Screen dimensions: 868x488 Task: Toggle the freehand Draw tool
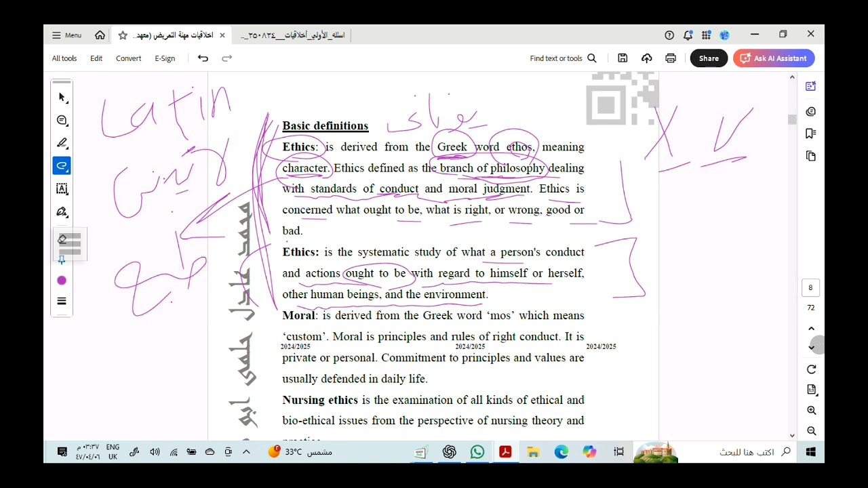click(62, 166)
